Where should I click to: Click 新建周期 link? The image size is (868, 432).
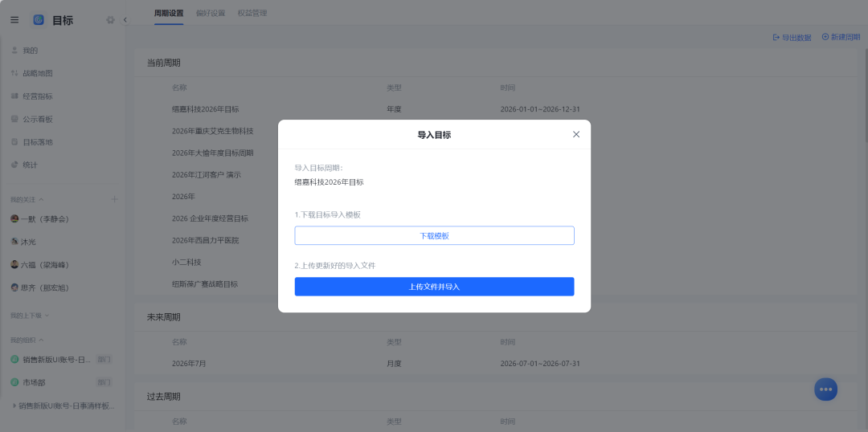[841, 37]
